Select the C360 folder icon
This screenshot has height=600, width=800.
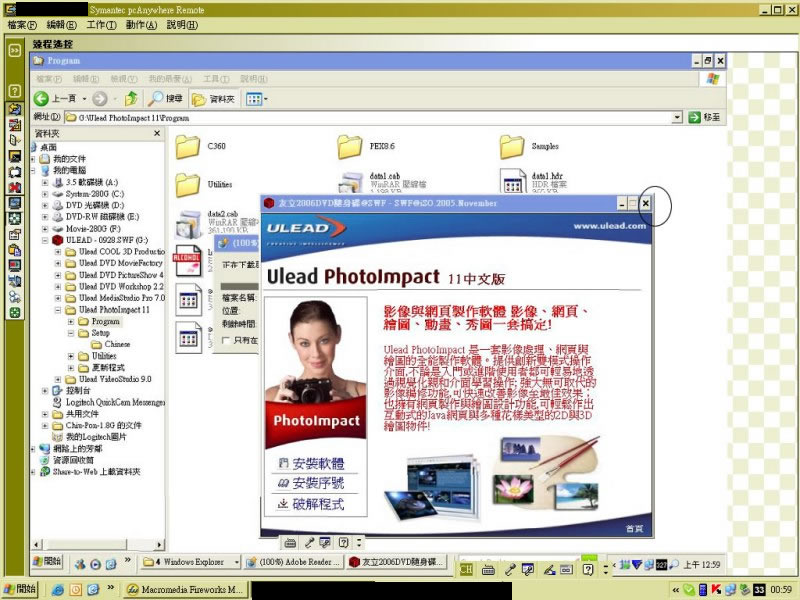point(187,147)
